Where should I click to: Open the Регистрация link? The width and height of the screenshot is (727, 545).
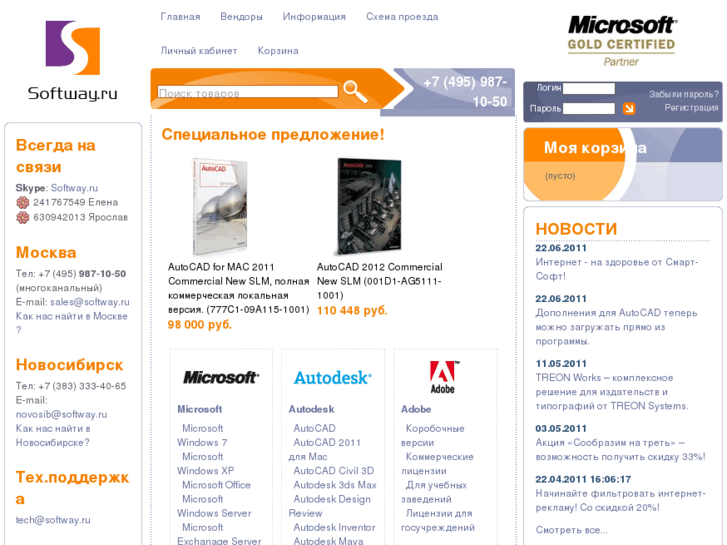691,108
